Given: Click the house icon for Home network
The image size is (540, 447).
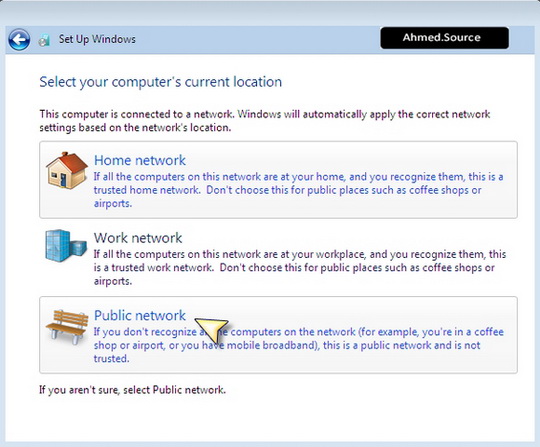Looking at the screenshot, I should point(67,170).
